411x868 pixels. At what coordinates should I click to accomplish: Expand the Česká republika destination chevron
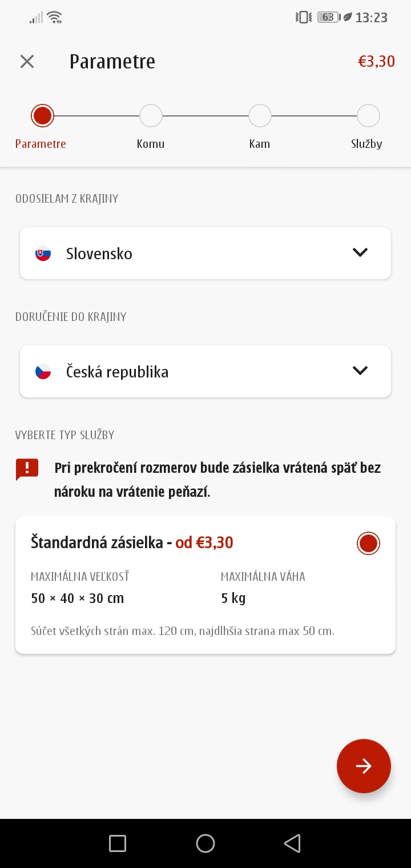[x=360, y=371]
